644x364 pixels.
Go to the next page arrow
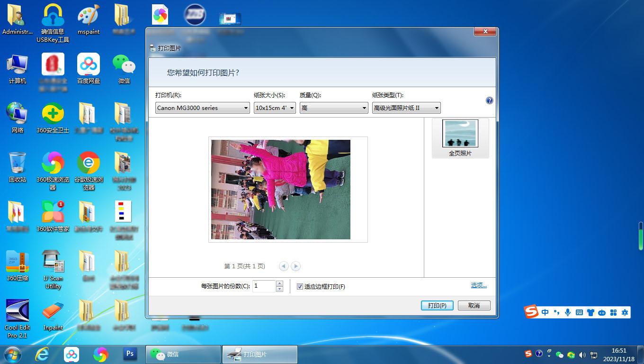(x=295, y=266)
